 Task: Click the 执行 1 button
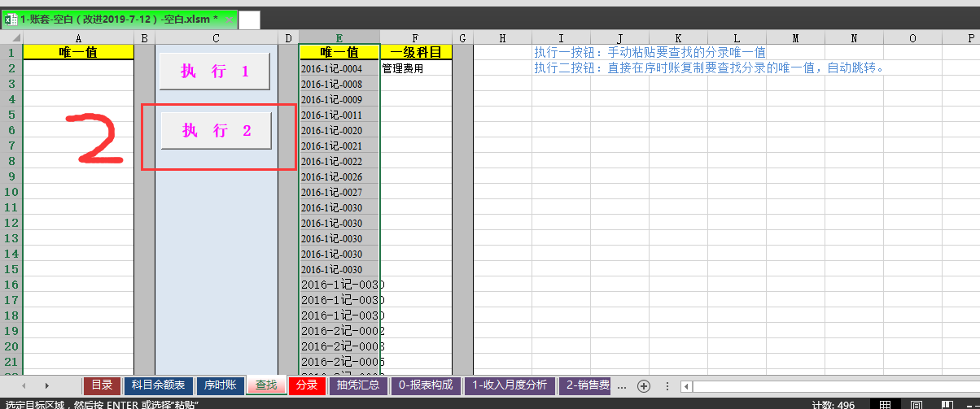coord(215,72)
